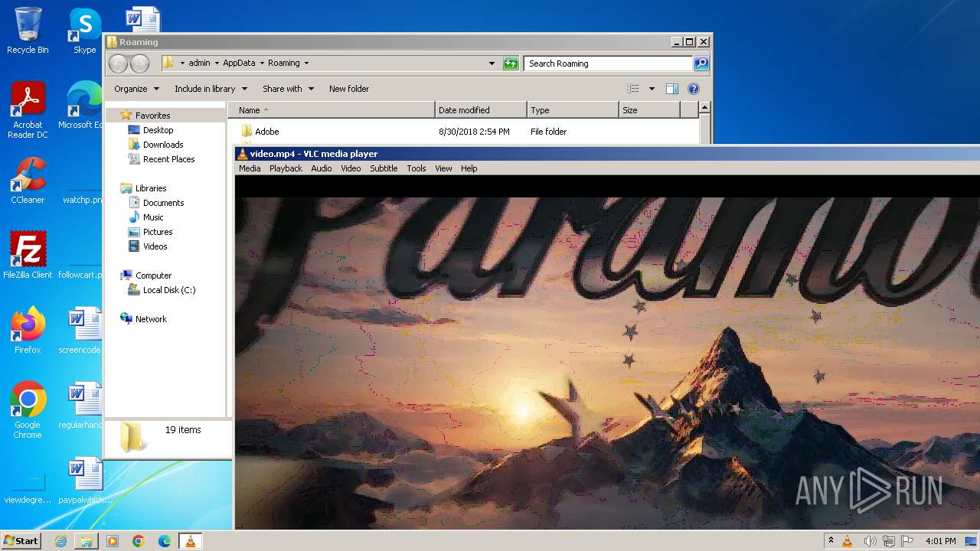Open the screencode Word document icon
The image size is (980, 551).
pyautogui.click(x=80, y=331)
